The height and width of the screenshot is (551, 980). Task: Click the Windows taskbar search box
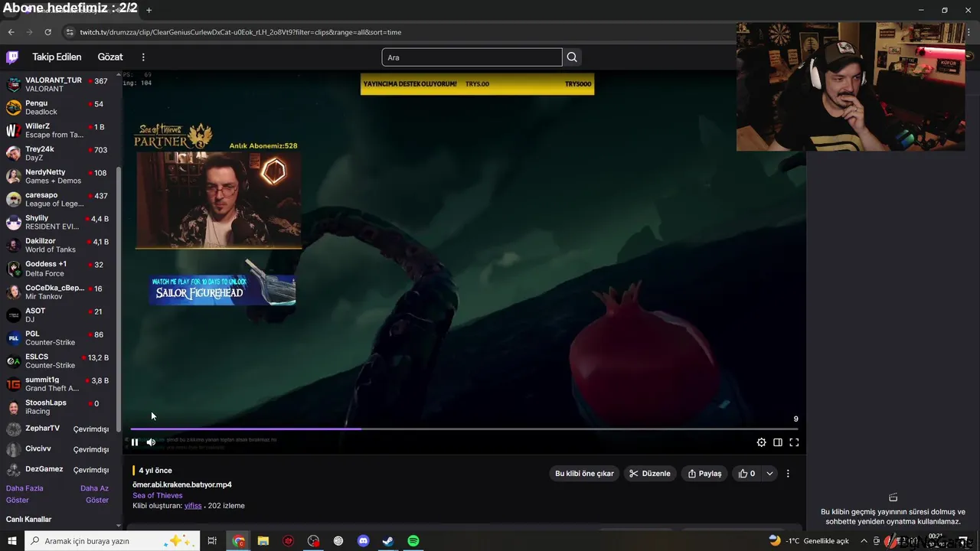coord(112,541)
